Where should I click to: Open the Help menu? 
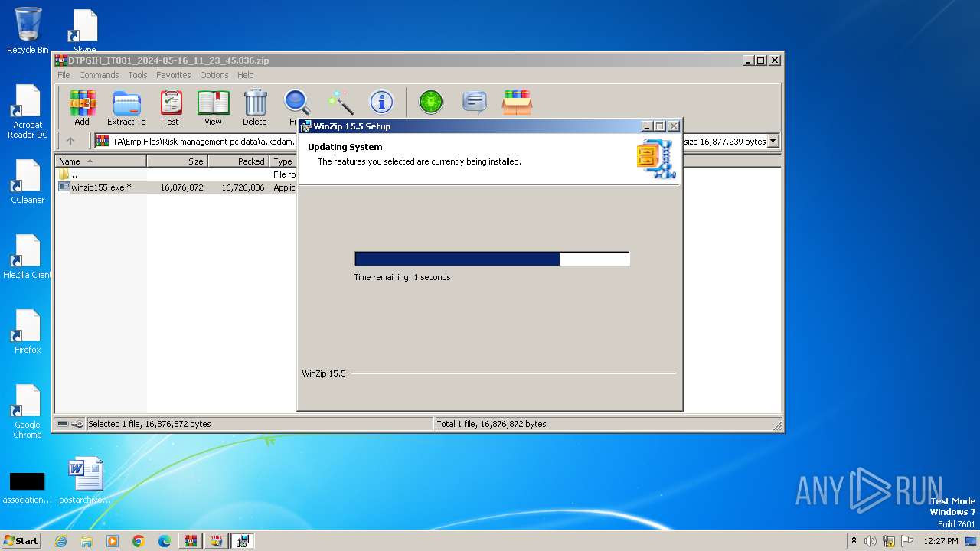point(246,75)
